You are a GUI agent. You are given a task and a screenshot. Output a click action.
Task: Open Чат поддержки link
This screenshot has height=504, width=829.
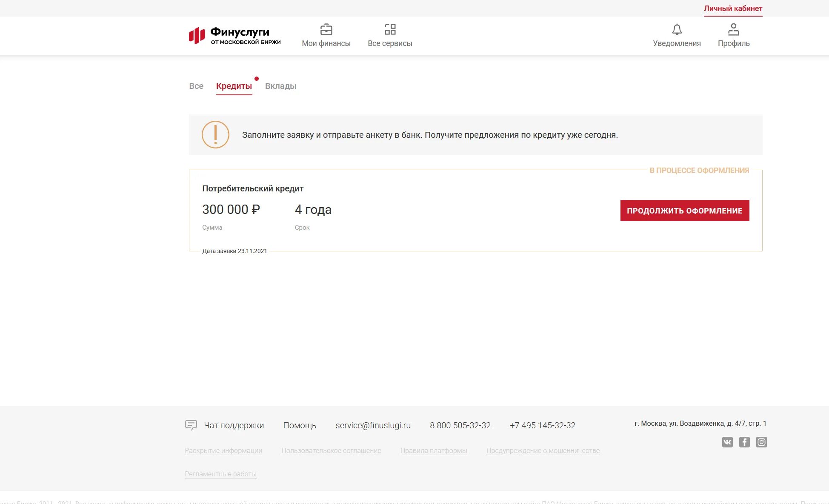pyautogui.click(x=234, y=425)
